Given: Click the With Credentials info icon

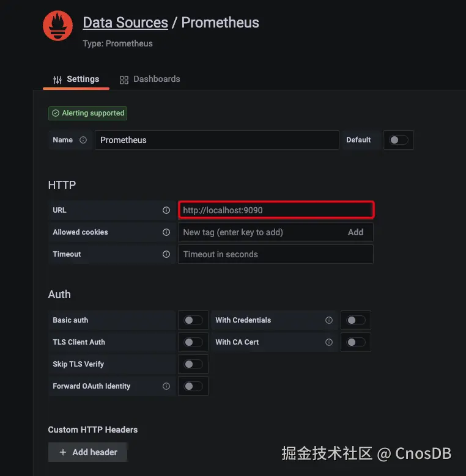Looking at the screenshot, I should point(329,320).
